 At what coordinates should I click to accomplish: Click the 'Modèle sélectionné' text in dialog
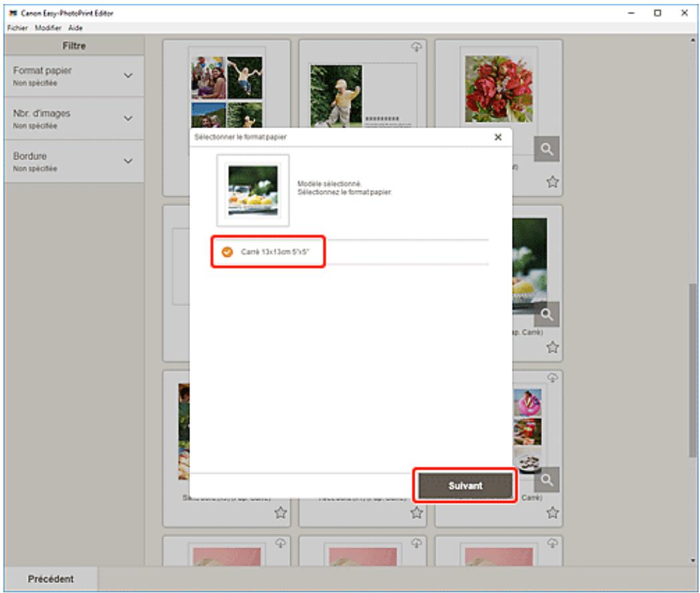[x=329, y=183]
